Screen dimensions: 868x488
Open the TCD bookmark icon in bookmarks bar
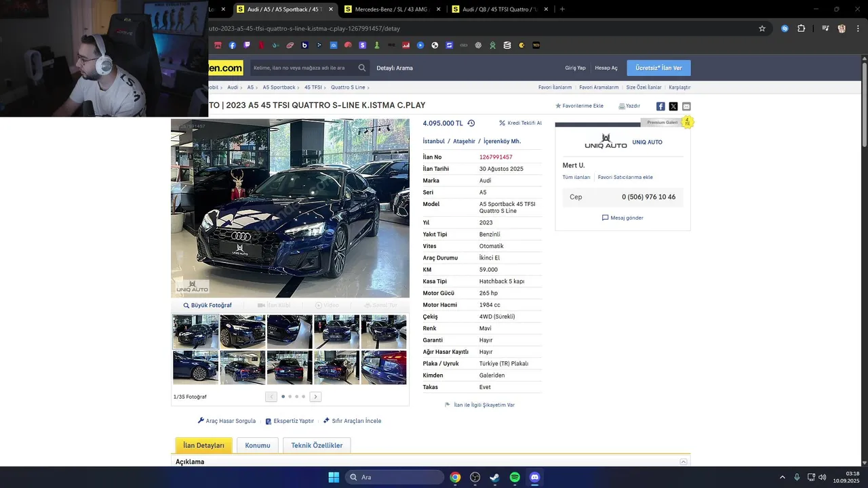[x=536, y=45]
